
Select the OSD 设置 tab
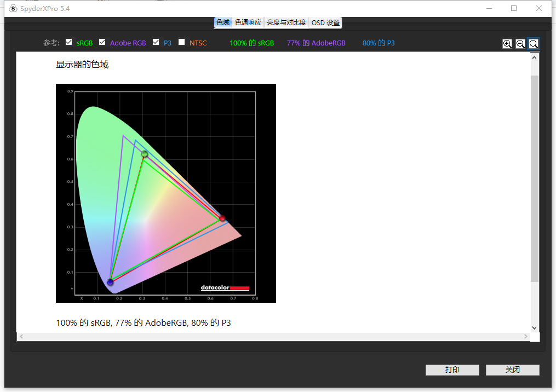[325, 22]
